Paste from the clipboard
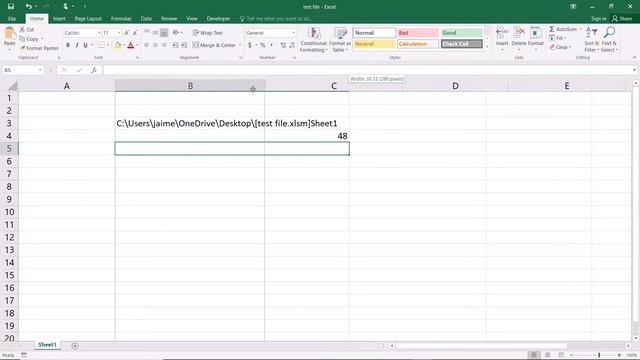This screenshot has height=360, width=640. coord(9,38)
